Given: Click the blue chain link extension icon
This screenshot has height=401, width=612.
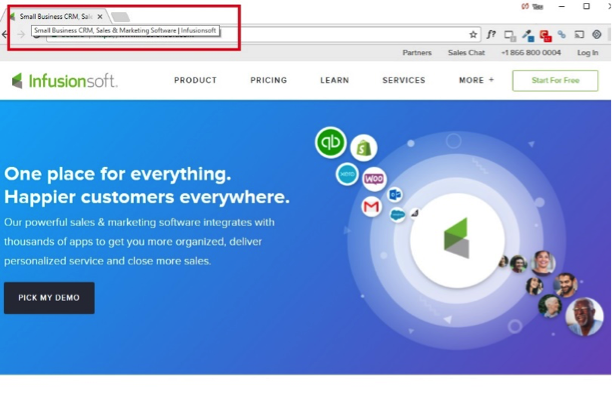Looking at the screenshot, I should click(x=562, y=35).
